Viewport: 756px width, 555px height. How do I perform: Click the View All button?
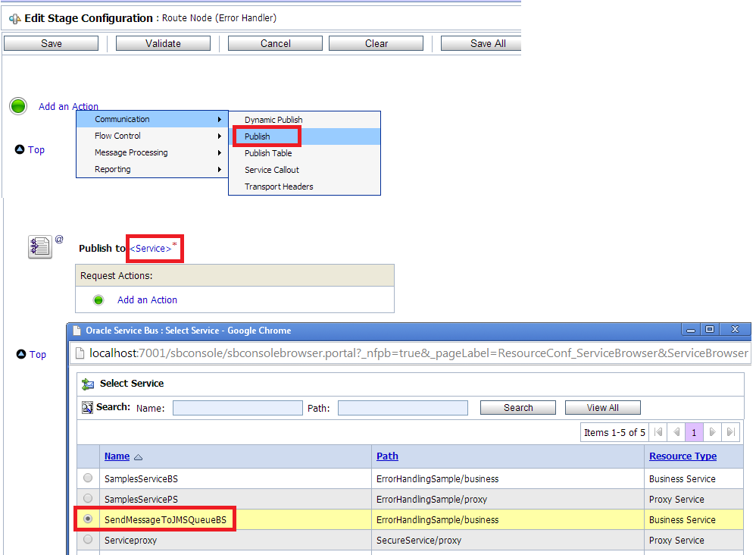[603, 408]
